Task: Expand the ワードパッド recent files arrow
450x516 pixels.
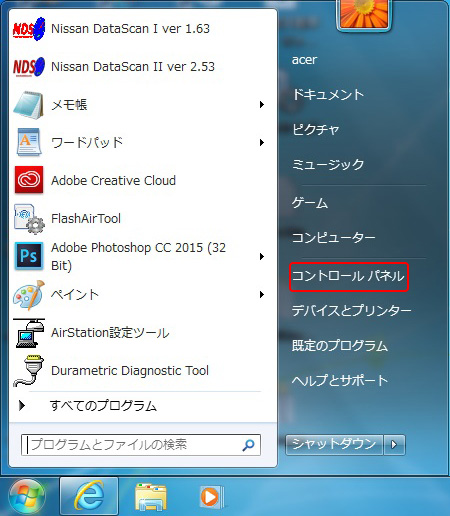Action: (262, 143)
